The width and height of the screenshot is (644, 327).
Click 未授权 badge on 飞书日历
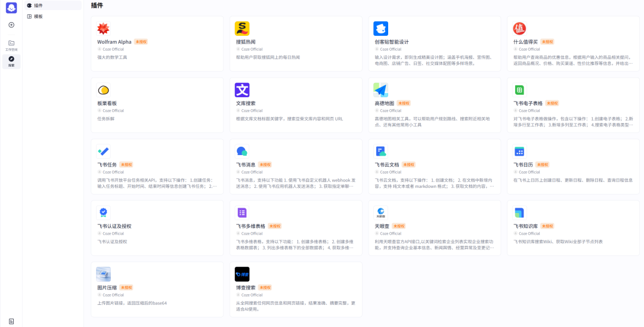click(x=542, y=165)
